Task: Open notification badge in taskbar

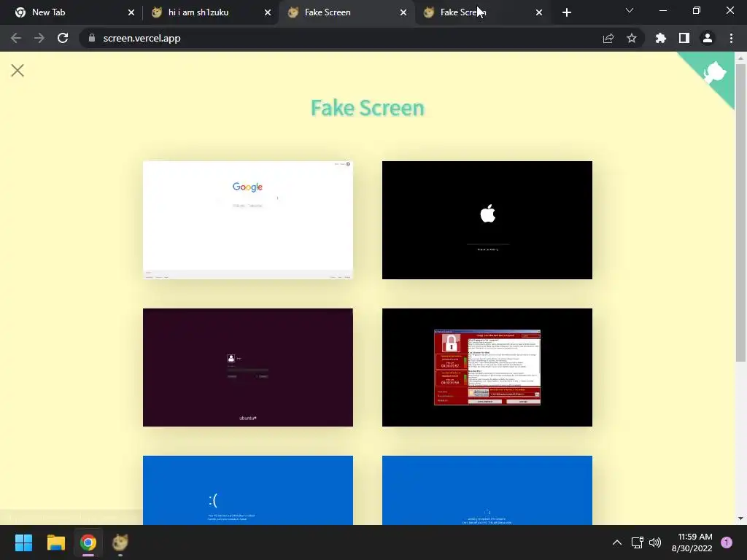Action: (727, 542)
